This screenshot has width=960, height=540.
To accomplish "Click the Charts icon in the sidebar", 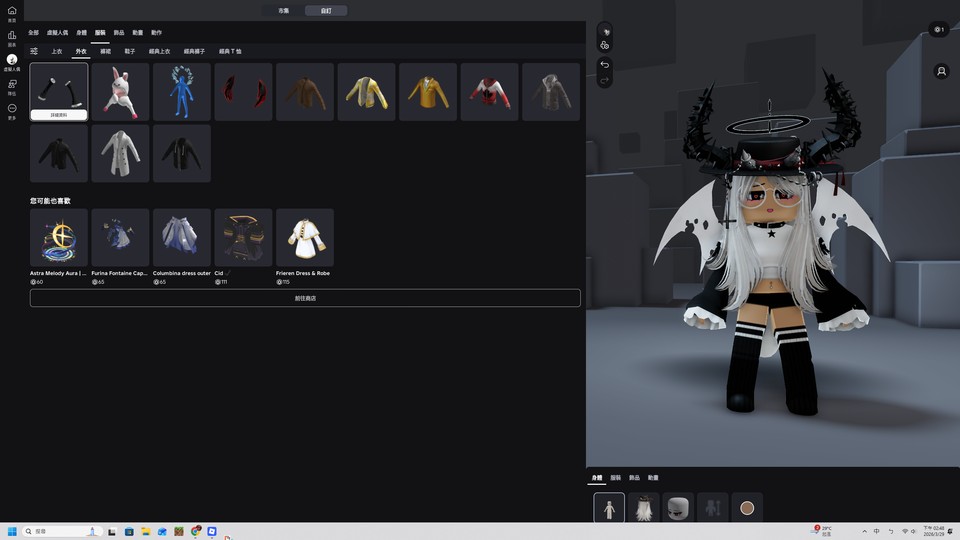I will click(x=12, y=36).
